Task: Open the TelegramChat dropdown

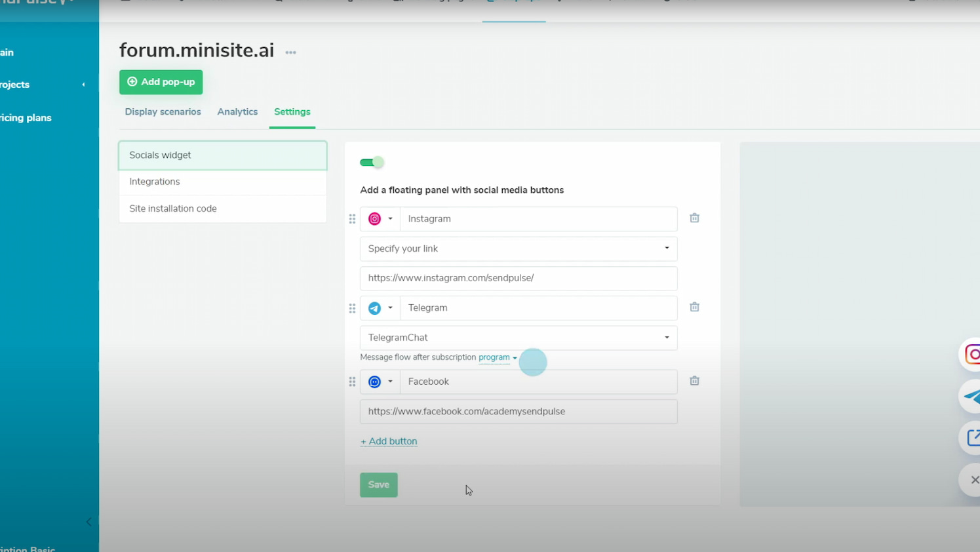Action: pyautogui.click(x=518, y=337)
